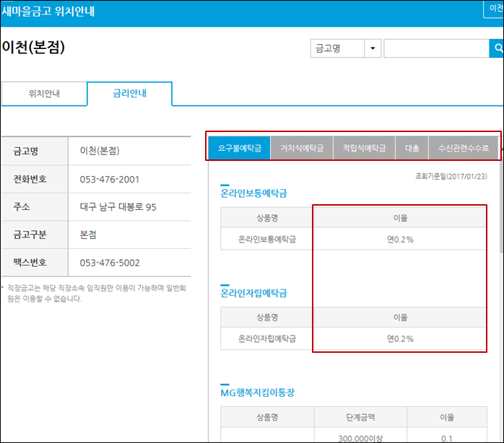This screenshot has width=504, height=443.
Task: Click the address 대구 남구 대봉로 95
Action: point(118,207)
